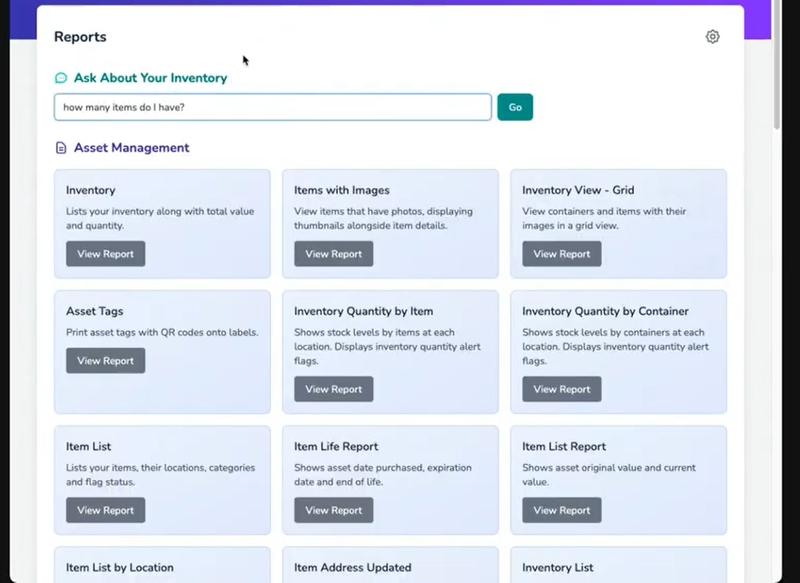The image size is (800, 583).
Task: Open View Report for Items with Images
Action: (333, 254)
